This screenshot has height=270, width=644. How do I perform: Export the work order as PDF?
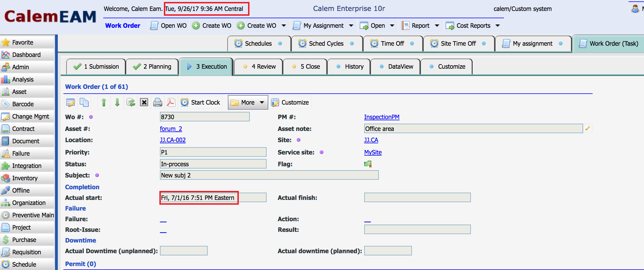[x=171, y=102]
